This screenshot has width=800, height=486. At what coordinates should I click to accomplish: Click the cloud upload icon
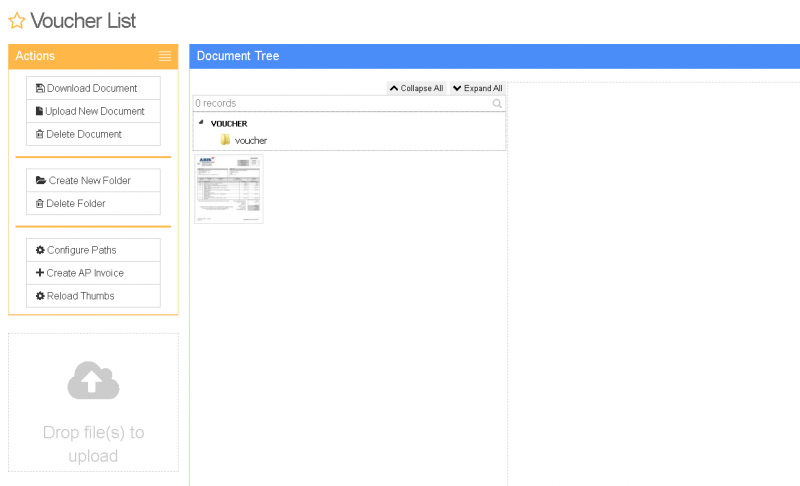[93, 381]
